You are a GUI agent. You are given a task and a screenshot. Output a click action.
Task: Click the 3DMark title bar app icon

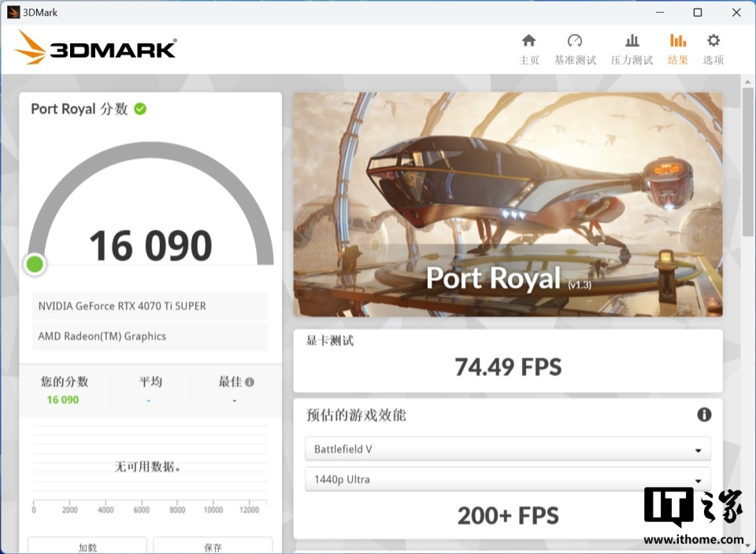pyautogui.click(x=13, y=12)
